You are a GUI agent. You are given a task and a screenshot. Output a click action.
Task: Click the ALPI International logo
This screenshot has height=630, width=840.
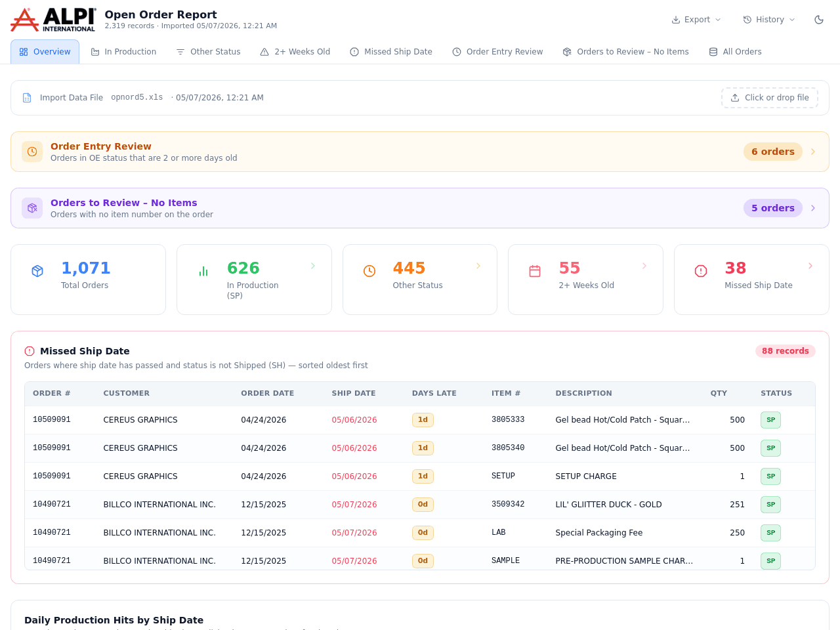53,20
